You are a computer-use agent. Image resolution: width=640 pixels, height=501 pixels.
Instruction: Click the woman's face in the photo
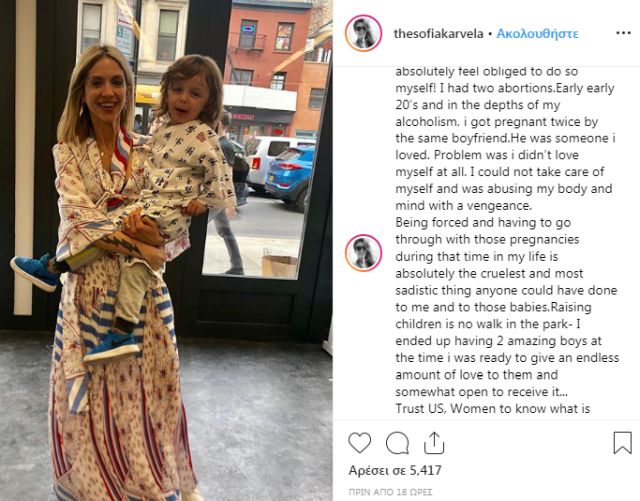(x=105, y=92)
